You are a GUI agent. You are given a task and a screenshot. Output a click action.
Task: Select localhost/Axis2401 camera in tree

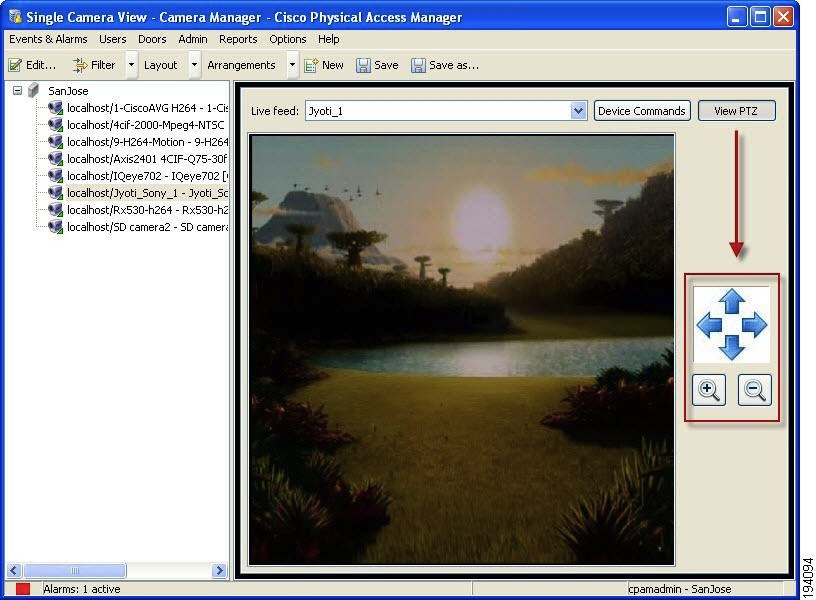(x=146, y=159)
